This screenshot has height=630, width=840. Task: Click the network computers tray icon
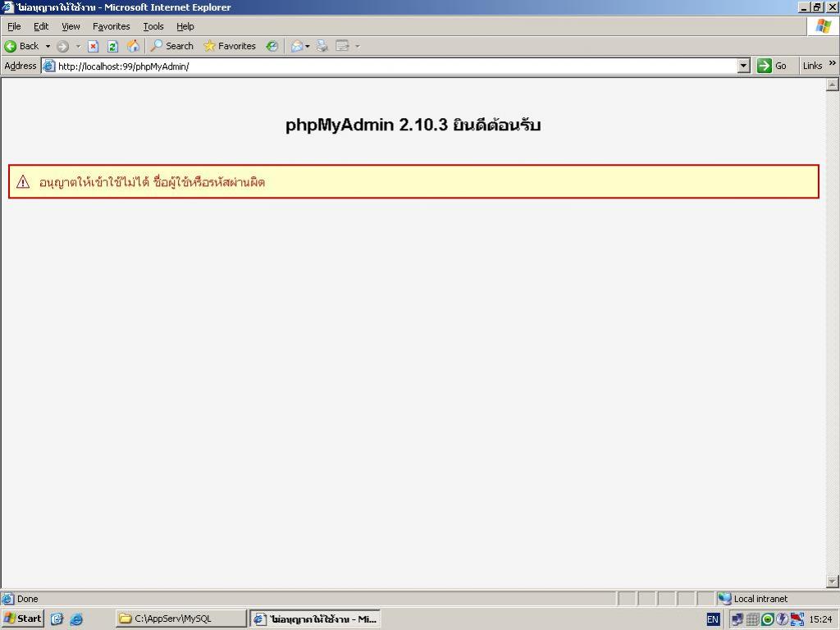(x=737, y=619)
